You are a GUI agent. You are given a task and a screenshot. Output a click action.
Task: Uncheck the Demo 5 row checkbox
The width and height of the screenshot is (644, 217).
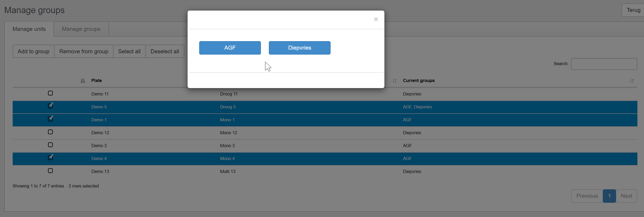click(50, 106)
